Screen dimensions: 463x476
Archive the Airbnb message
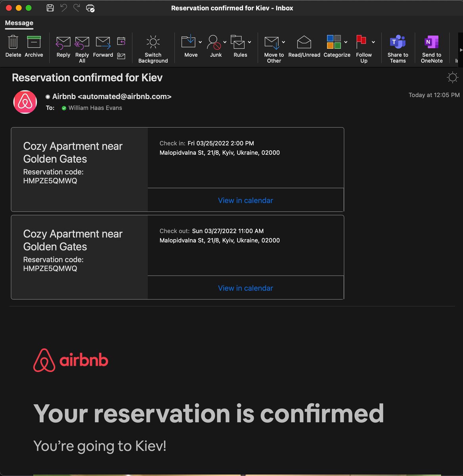34,47
